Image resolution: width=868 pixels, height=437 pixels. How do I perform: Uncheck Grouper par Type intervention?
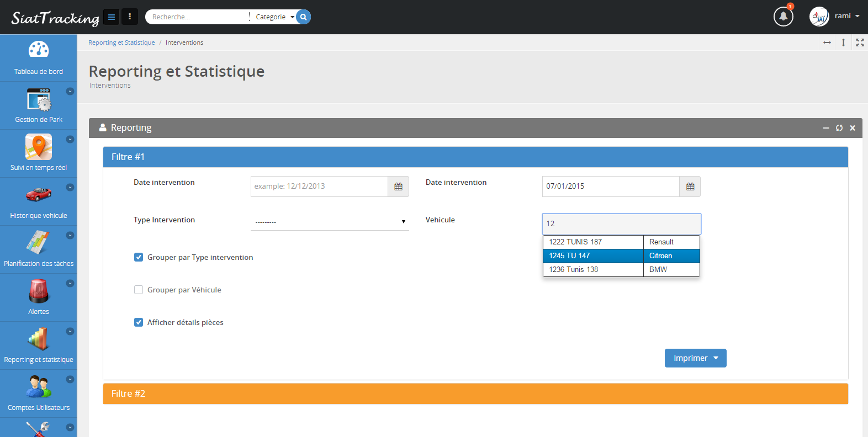139,257
